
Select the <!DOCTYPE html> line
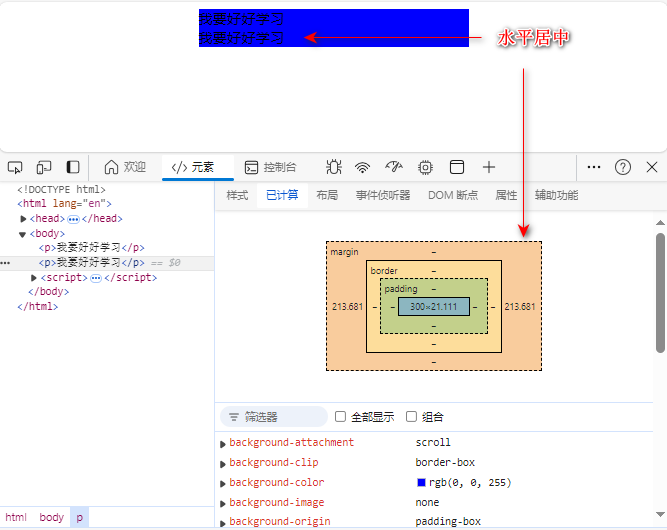click(x=61, y=189)
